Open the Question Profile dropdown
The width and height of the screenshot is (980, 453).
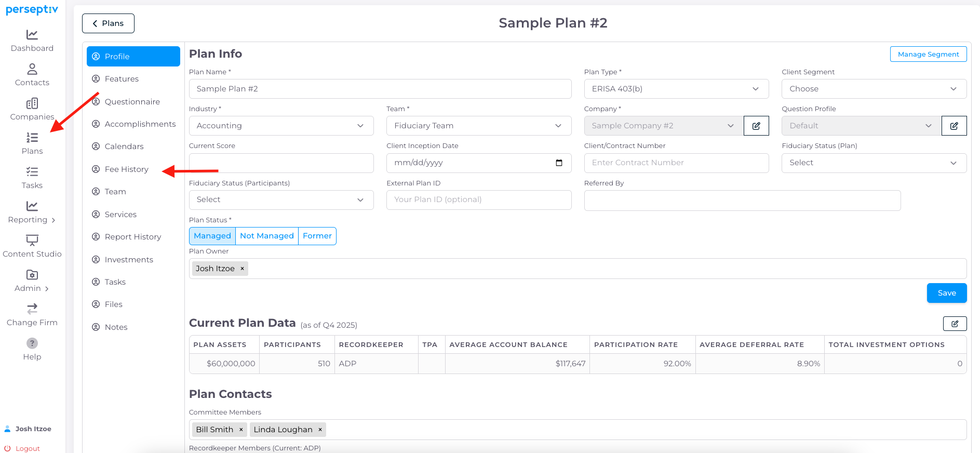tap(862, 126)
